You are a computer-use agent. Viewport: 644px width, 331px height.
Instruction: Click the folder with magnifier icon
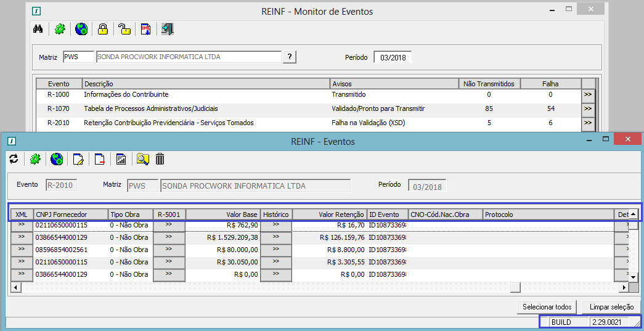[142, 160]
